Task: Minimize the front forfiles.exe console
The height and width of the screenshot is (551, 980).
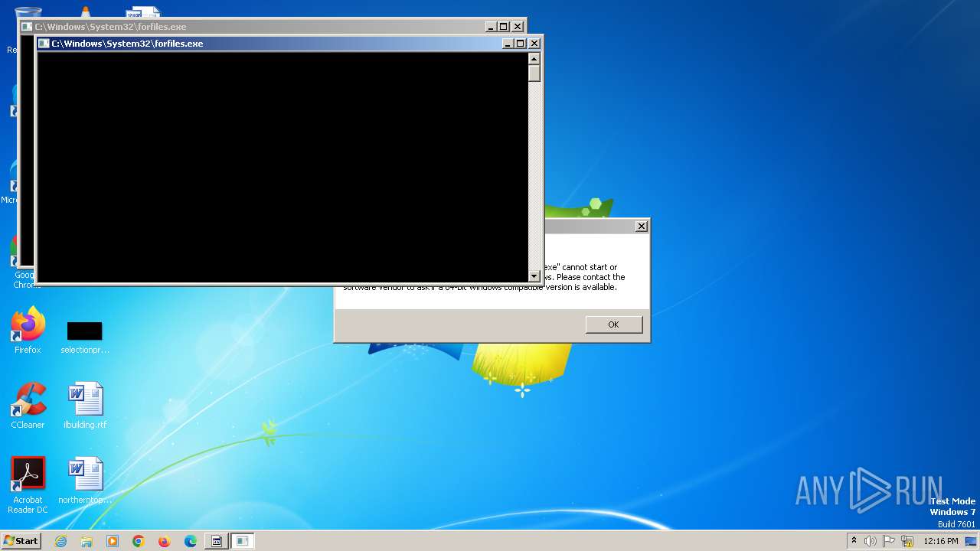Action: tap(508, 44)
